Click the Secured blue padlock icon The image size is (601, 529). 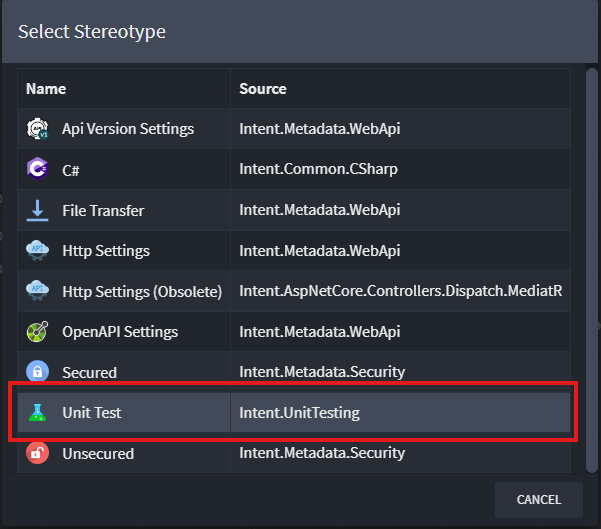[x=37, y=371]
